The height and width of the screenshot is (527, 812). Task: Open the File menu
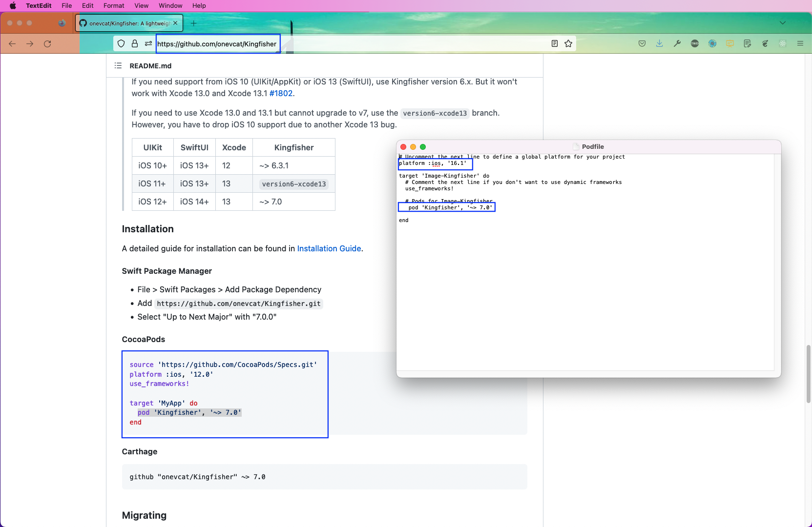pos(67,6)
